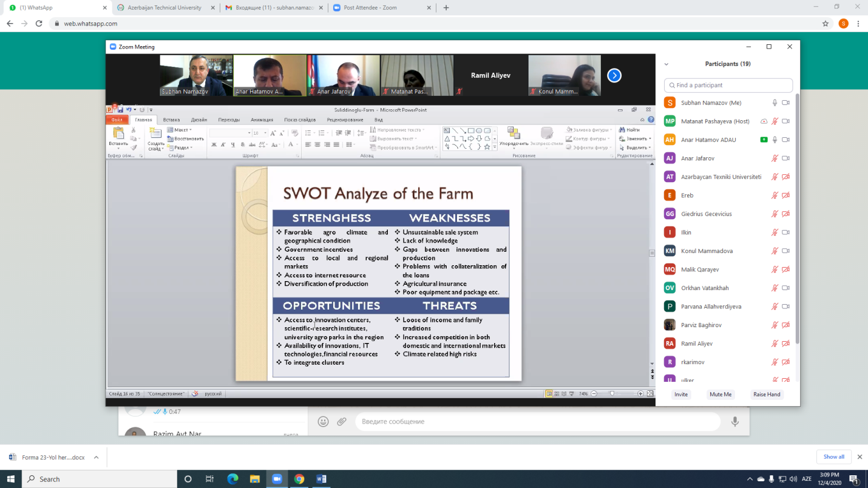Click Вставить paste icon in PowerPoint
The height and width of the screenshot is (488, 868).
(x=118, y=134)
